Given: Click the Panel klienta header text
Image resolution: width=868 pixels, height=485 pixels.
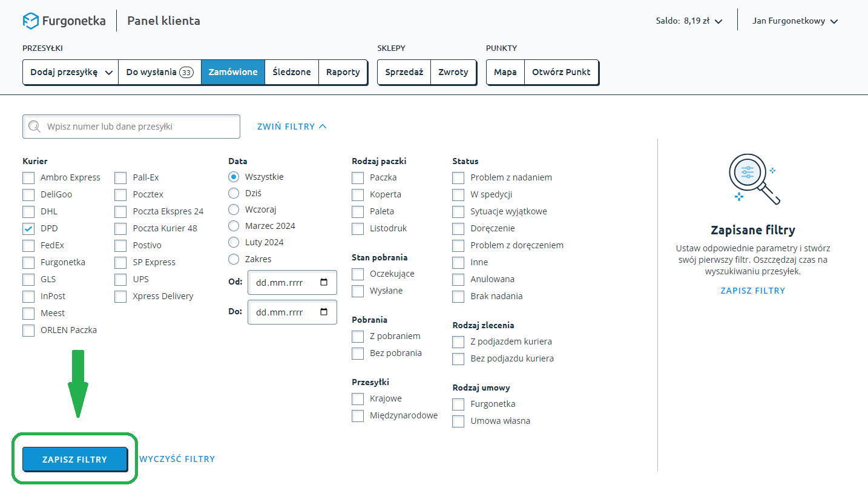Looking at the screenshot, I should point(163,21).
